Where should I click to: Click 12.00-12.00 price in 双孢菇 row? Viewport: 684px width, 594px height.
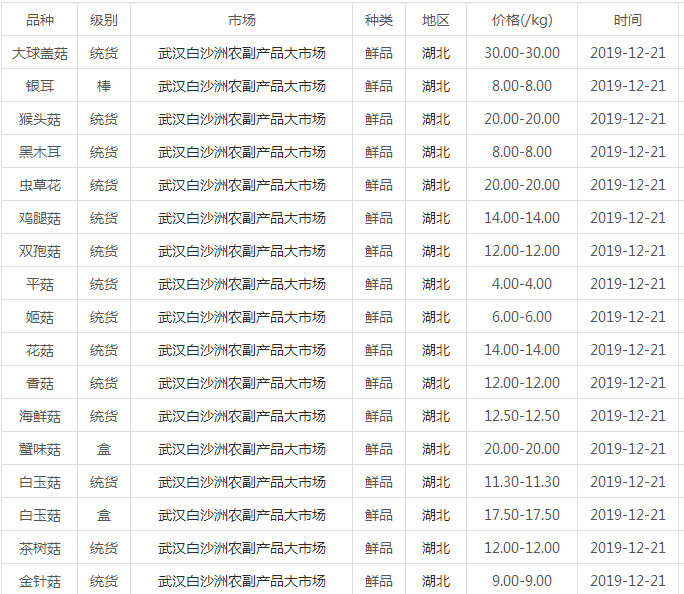click(522, 251)
